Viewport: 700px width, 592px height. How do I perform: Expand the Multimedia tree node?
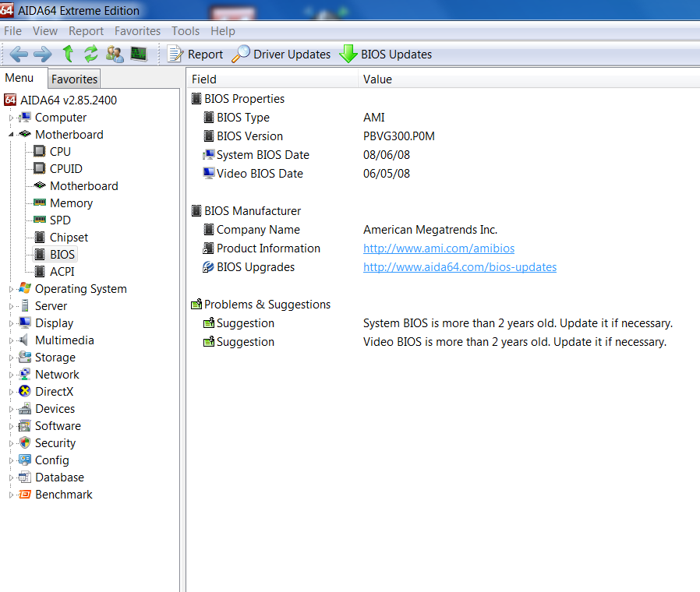click(x=11, y=340)
